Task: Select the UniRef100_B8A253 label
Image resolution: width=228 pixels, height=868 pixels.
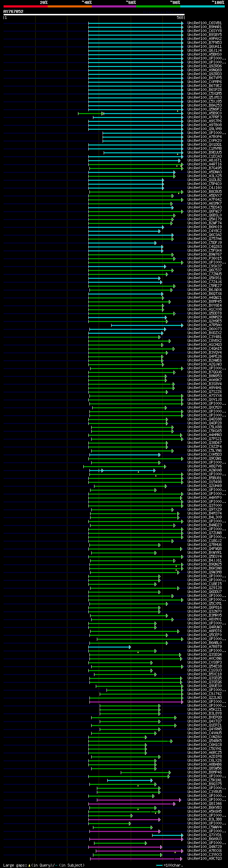Action: click(x=204, y=105)
